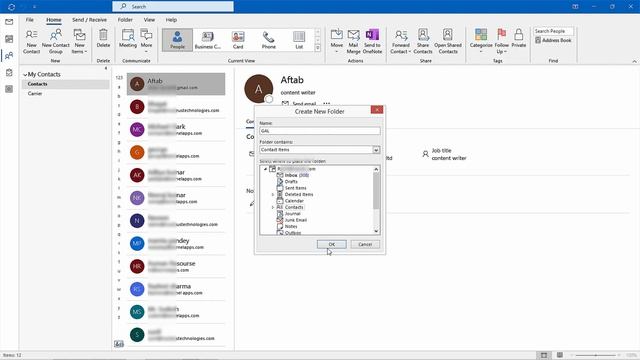Screen dimensions: 640x360
Task: Collapse the My Contacts group
Action: tap(25, 75)
